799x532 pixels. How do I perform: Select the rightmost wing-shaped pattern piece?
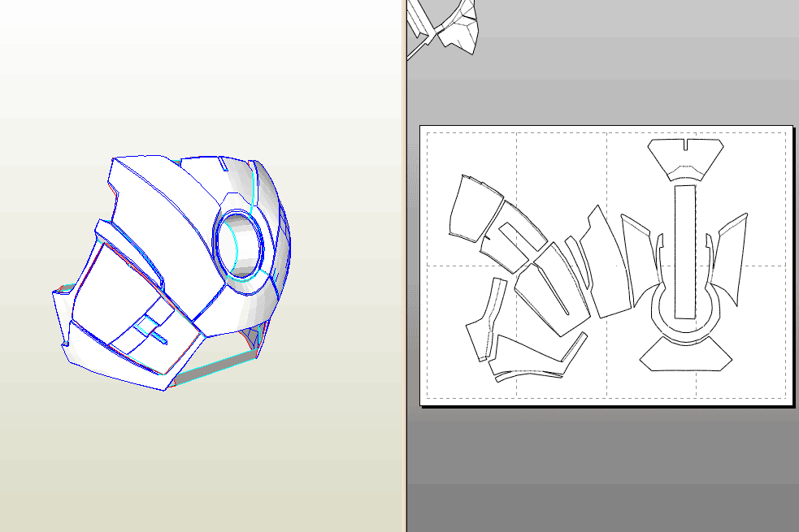[x=730, y=258]
